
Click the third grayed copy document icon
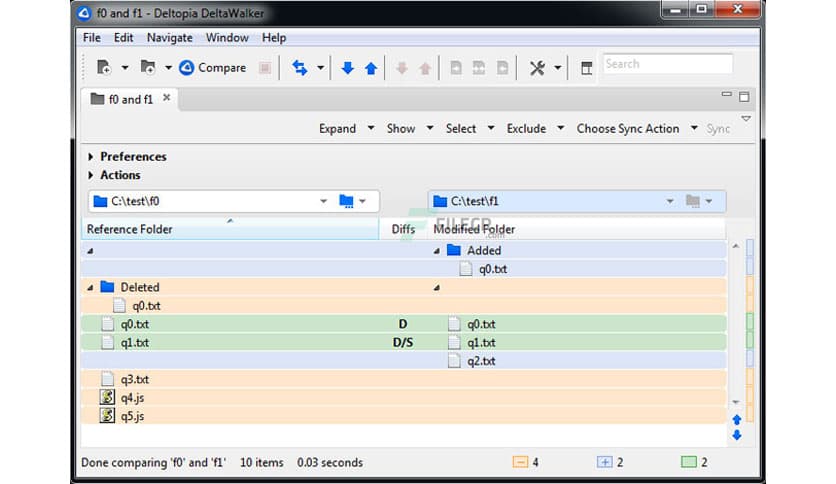[x=502, y=68]
